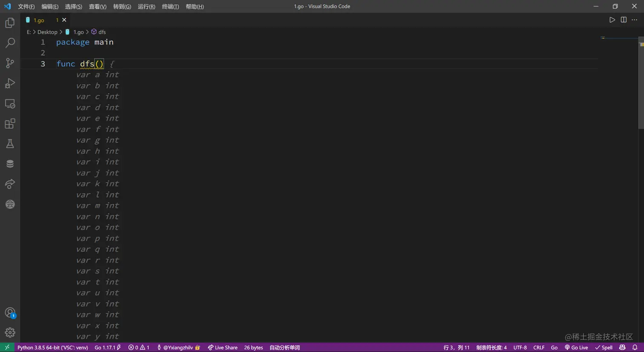This screenshot has height=352, width=644.
Task: Click 'var m int' suggestion text
Action: pos(97,206)
